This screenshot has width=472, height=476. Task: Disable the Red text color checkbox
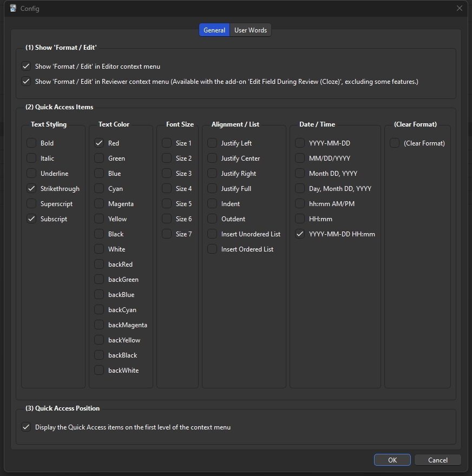100,143
